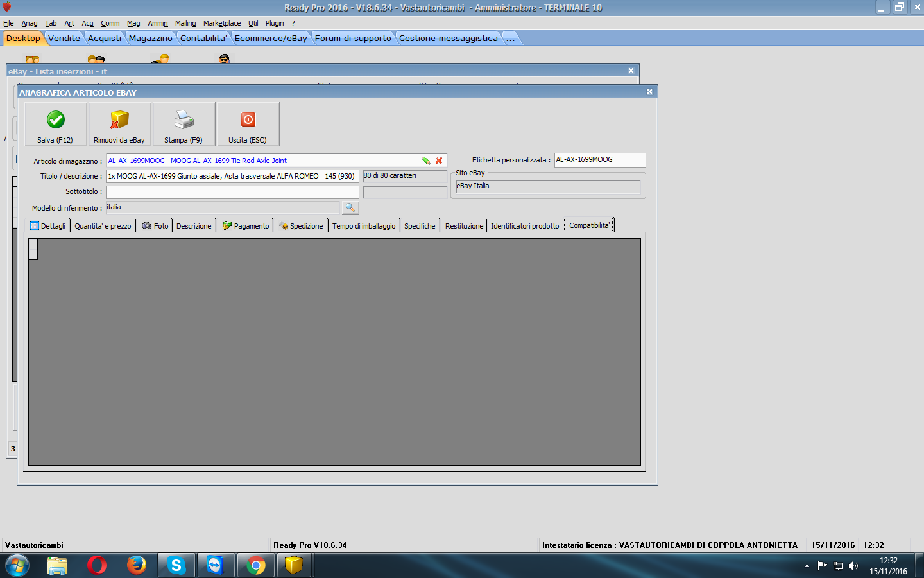Show hidden tray icons arrow
924x578 pixels.
(807, 566)
